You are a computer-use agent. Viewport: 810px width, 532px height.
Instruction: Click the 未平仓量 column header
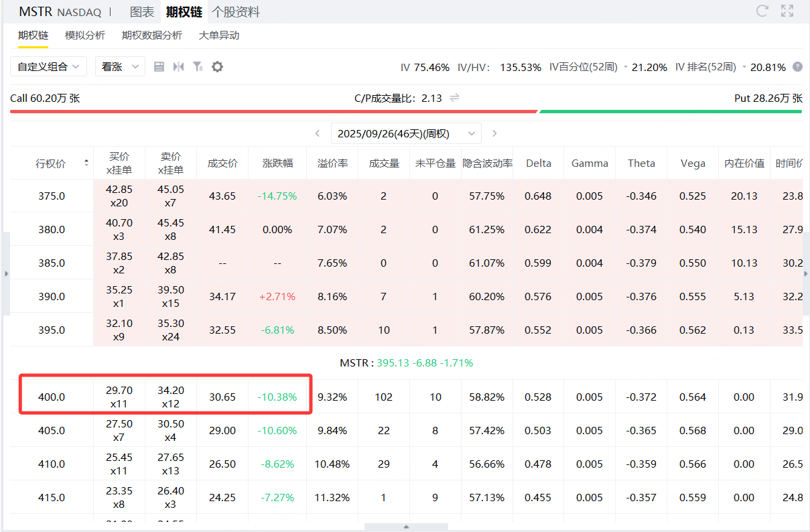(435, 163)
